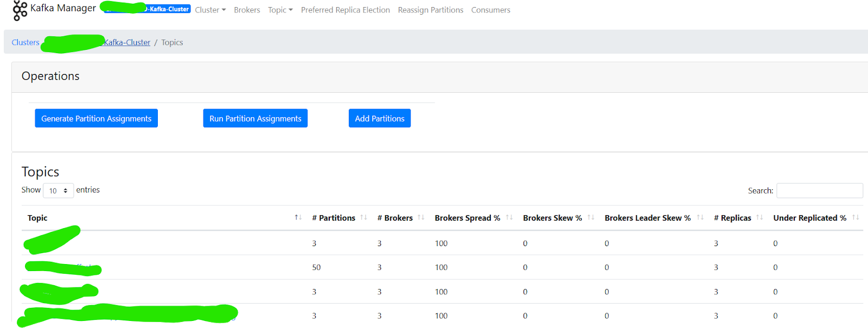Click the Kafka-Cluster breadcrumb link
868x328 pixels.
coord(127,42)
